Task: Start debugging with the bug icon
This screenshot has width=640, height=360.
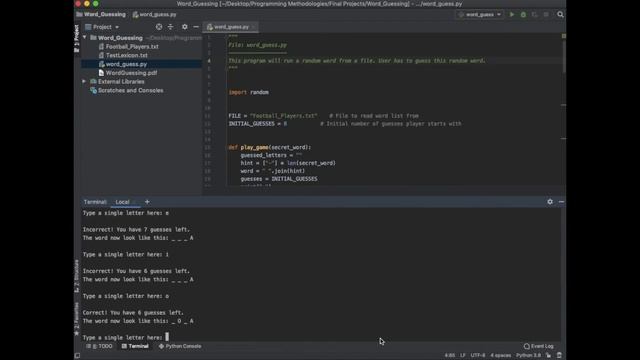Action: coord(523,14)
